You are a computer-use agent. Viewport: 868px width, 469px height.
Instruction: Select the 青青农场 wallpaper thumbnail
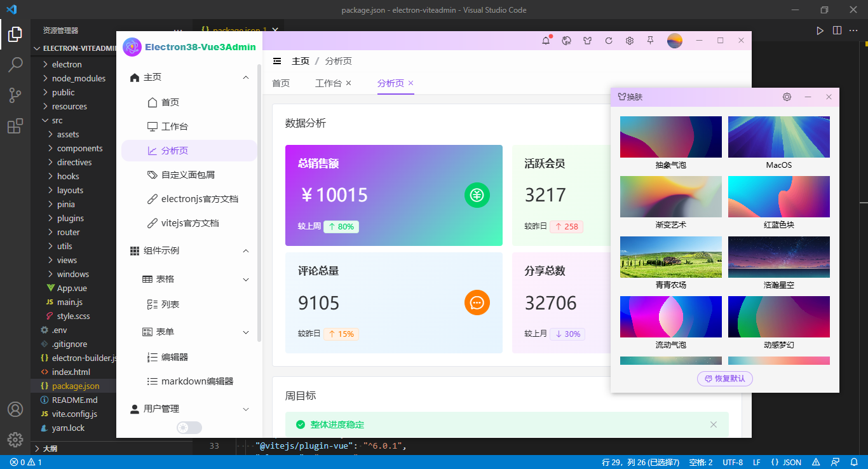pyautogui.click(x=670, y=257)
